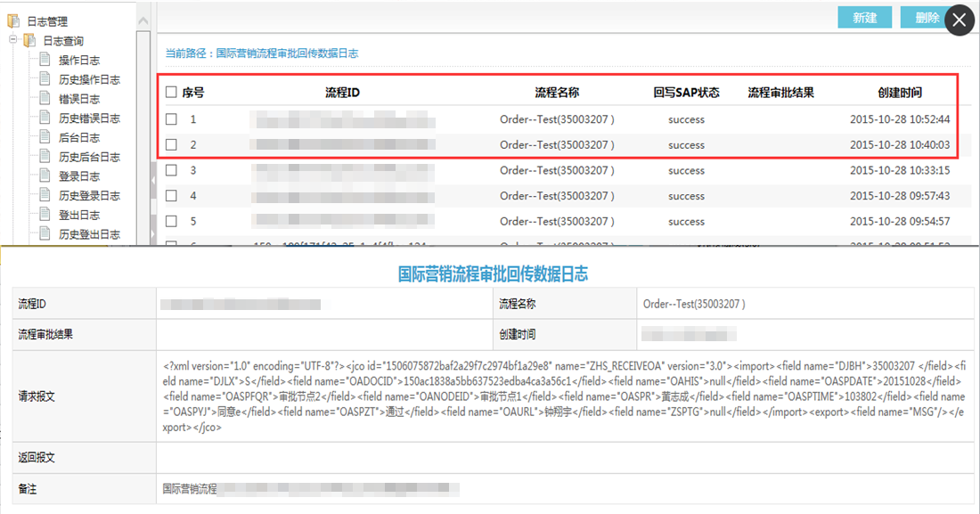Screen dimensions: 980x514
Task: Check the checkbox for row 1
Action: pos(171,119)
